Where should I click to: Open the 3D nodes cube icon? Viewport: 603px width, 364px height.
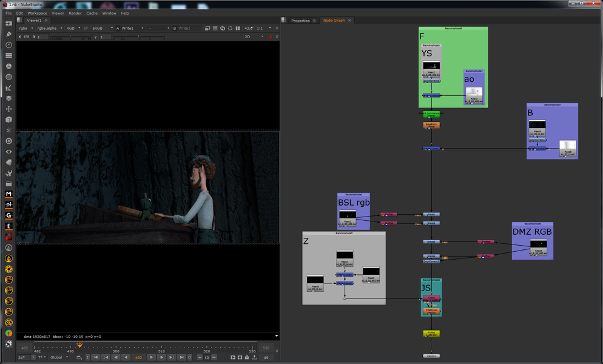click(8, 120)
